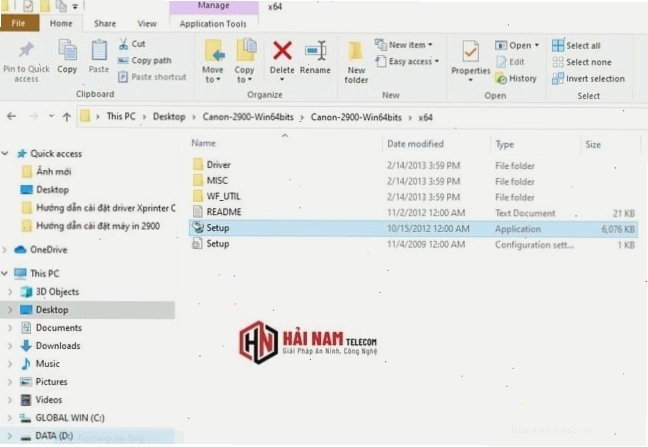
Task: Open the Application Tools tab
Action: [213, 24]
